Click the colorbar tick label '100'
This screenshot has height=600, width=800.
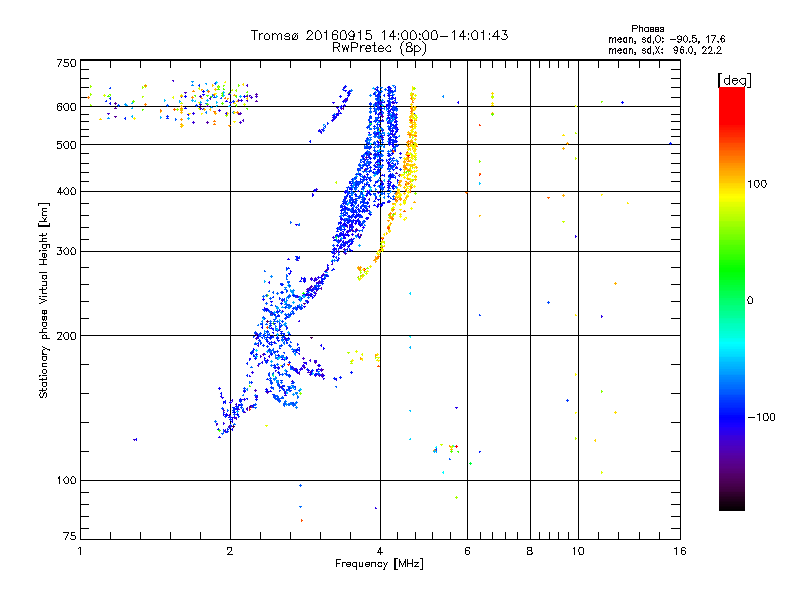[757, 184]
